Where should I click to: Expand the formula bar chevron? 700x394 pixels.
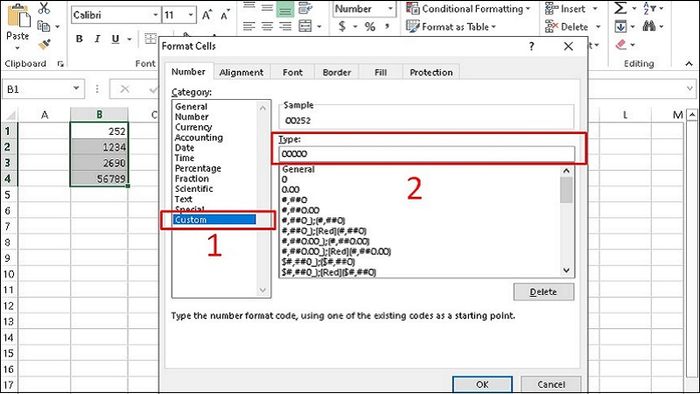coord(690,88)
